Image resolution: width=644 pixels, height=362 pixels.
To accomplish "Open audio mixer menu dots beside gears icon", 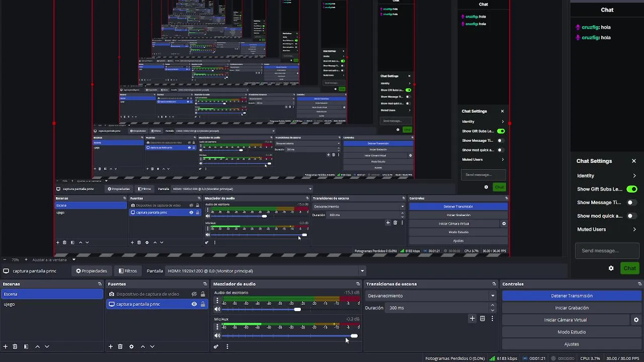I will pos(227,346).
